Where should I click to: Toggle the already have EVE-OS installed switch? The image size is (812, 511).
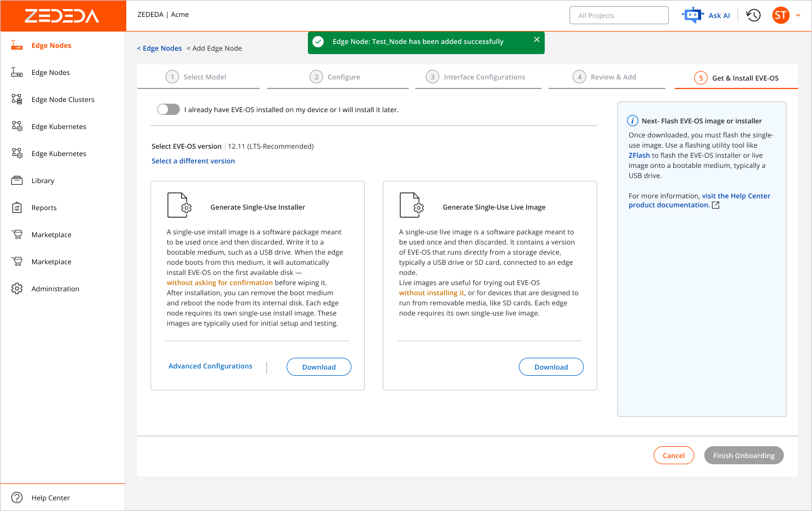click(x=168, y=109)
